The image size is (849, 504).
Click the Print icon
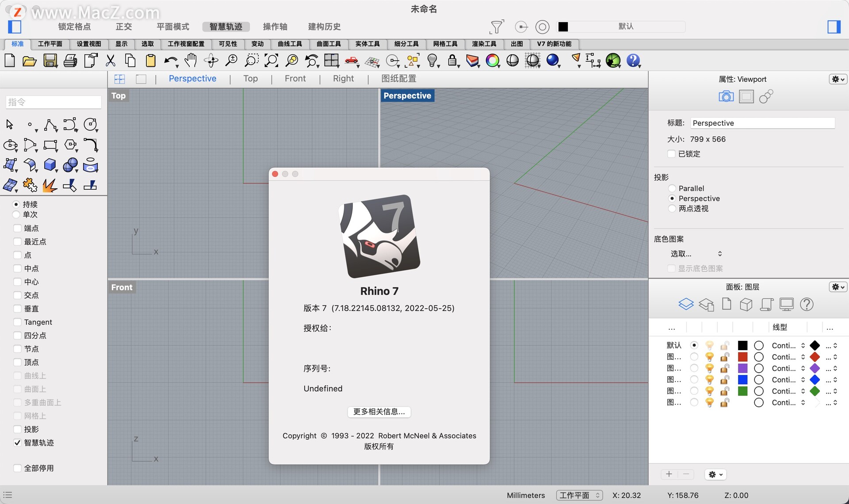70,61
